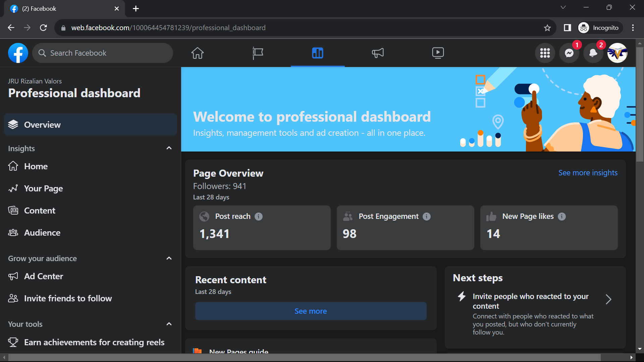This screenshot has height=362, width=644.
Task: Click the New Page likes info icon
Action: coord(562,217)
